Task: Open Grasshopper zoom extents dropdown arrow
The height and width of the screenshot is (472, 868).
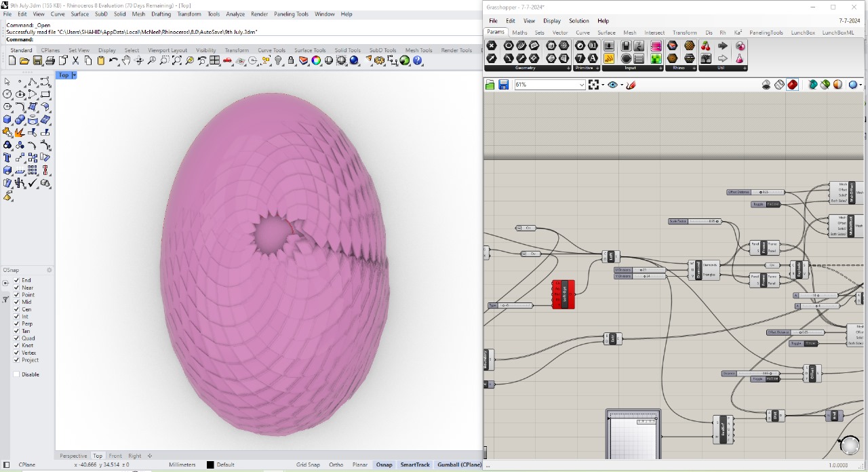Action: coord(603,85)
